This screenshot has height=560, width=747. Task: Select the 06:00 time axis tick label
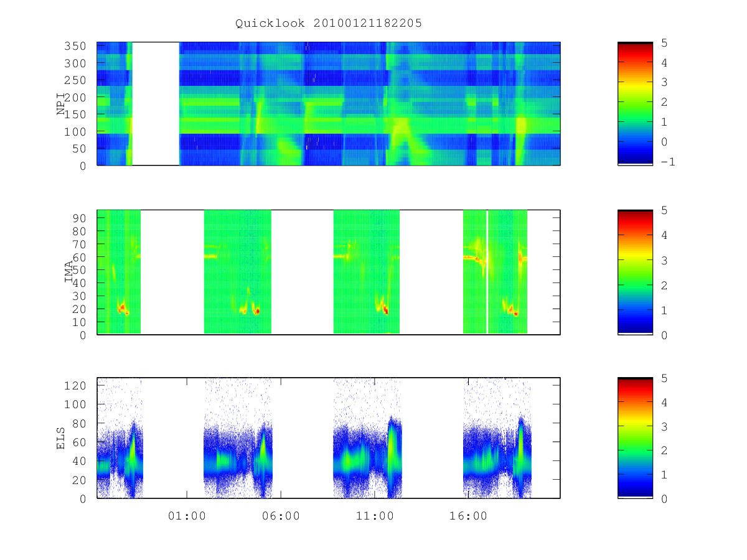(x=281, y=516)
